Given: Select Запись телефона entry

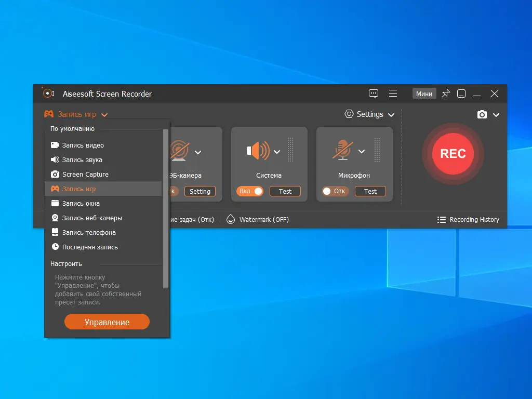Looking at the screenshot, I should point(103,232).
